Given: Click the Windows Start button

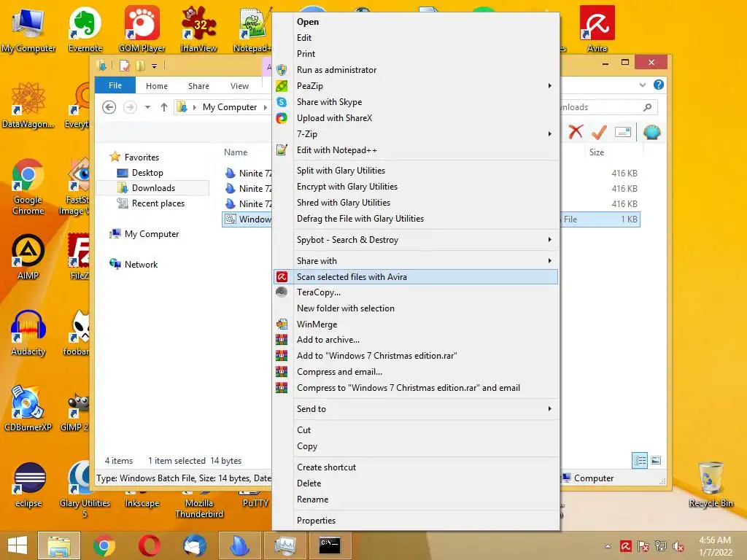Looking at the screenshot, I should coord(18,545).
